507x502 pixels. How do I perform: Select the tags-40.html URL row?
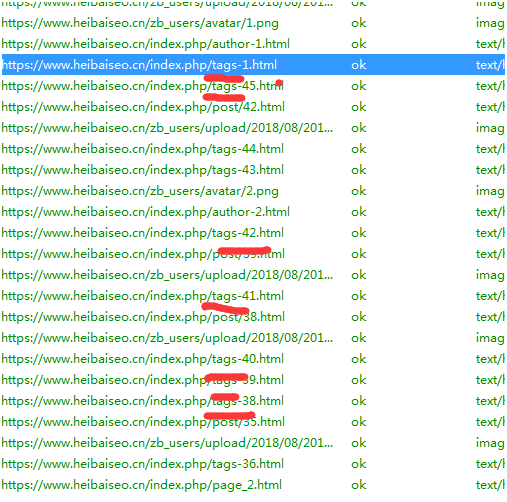tap(253, 359)
